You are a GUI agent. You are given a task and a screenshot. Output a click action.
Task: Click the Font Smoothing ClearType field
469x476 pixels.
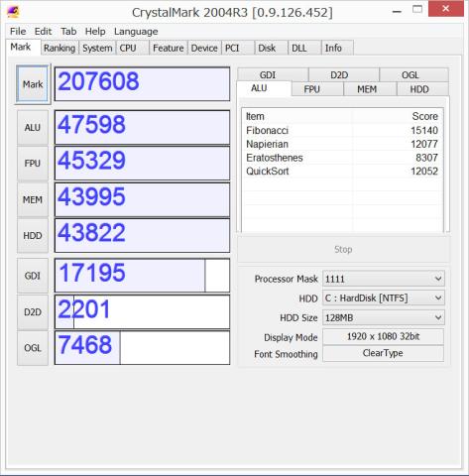[x=383, y=353]
